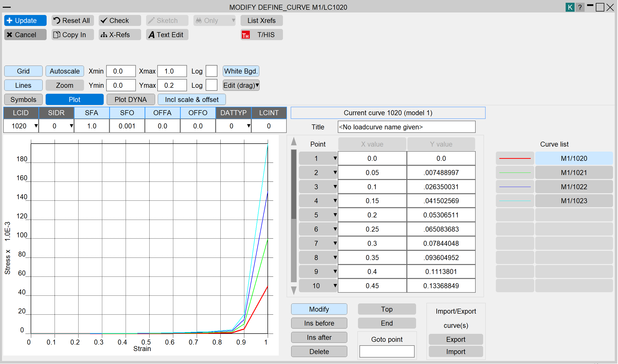Cancel the curve edit with X icon
This screenshot has width=618, height=364.
(25, 35)
